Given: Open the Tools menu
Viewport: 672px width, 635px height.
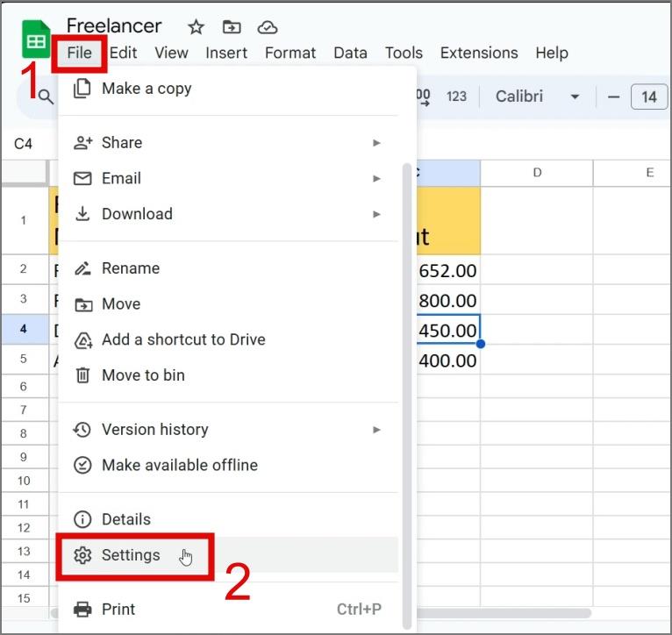Looking at the screenshot, I should pyautogui.click(x=404, y=54).
